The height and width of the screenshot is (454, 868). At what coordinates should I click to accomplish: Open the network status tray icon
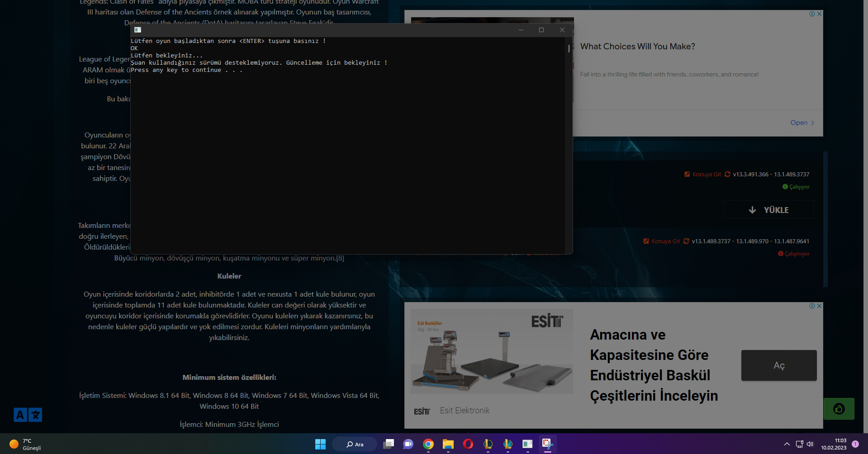[799, 444]
